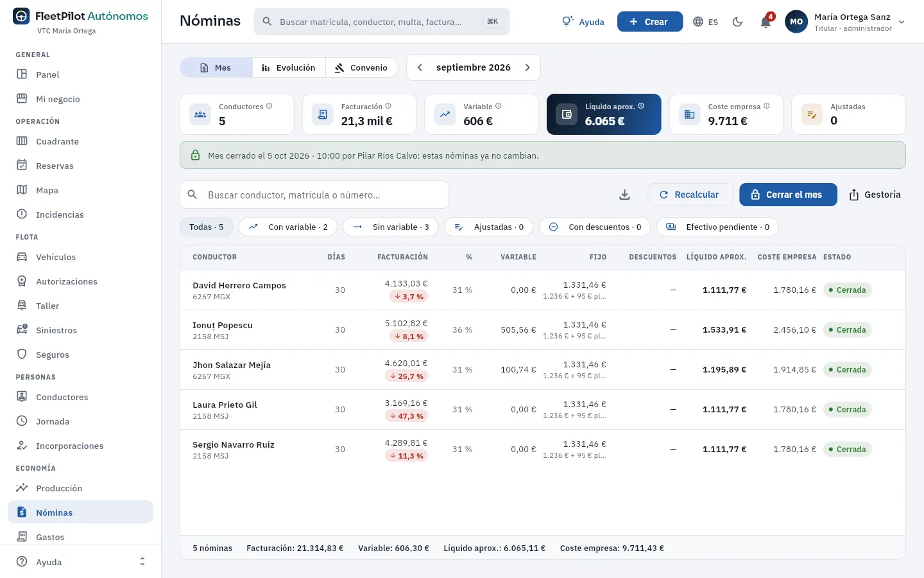
Task: Click info icon beside Conductores card
Action: click(x=269, y=106)
